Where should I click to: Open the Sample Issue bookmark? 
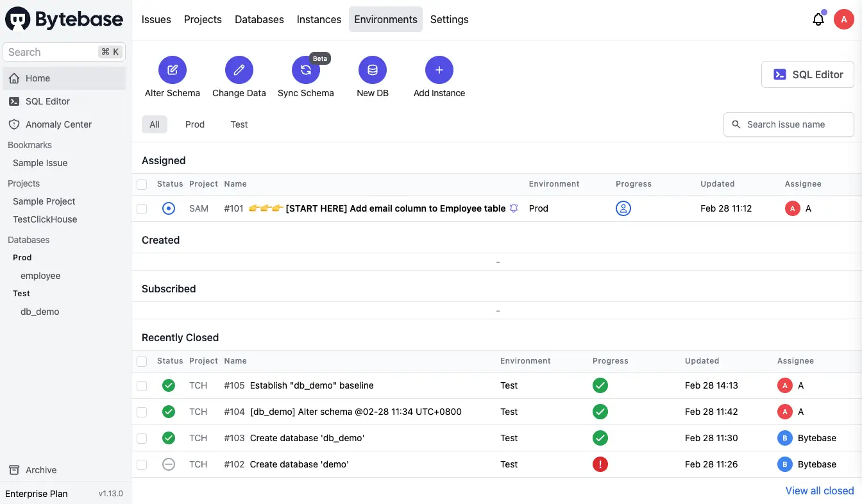point(40,163)
